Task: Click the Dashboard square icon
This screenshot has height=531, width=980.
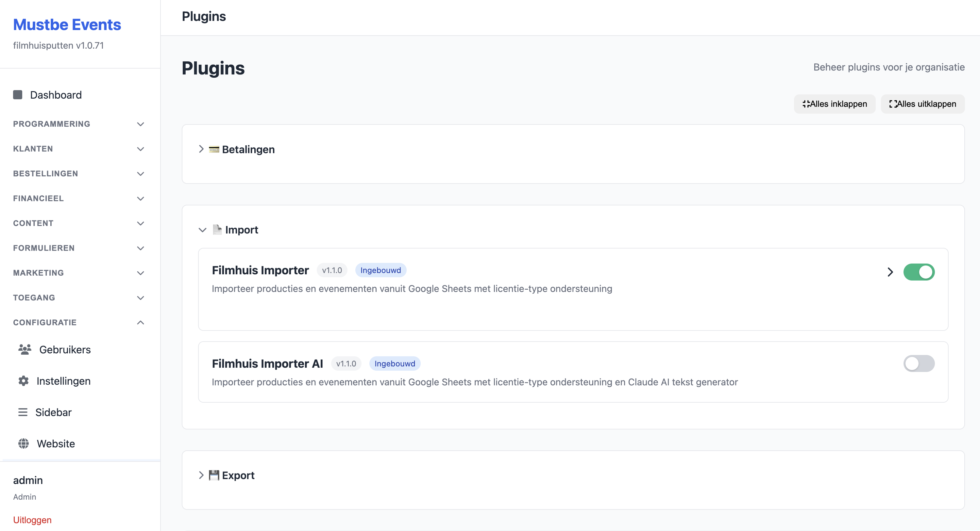Action: point(18,95)
